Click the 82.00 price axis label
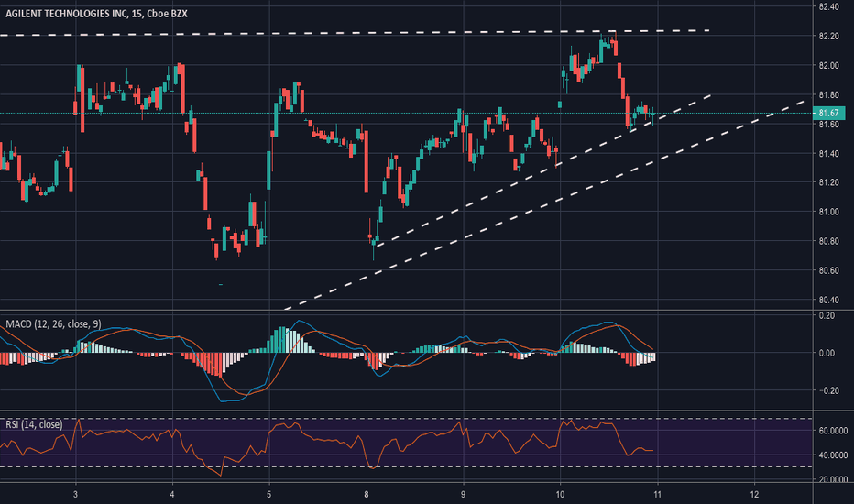This screenshot has height=504, width=854. point(828,66)
